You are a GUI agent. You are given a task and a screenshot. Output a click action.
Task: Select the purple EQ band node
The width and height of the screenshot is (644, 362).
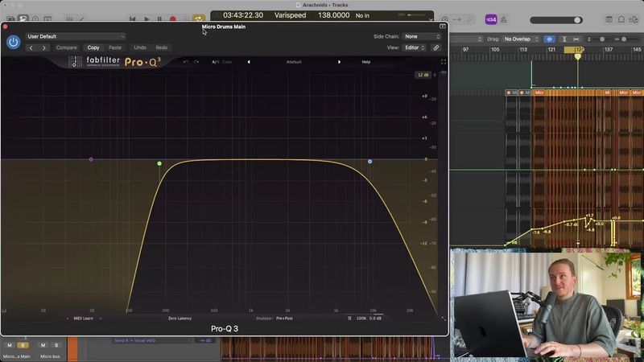pos(91,159)
